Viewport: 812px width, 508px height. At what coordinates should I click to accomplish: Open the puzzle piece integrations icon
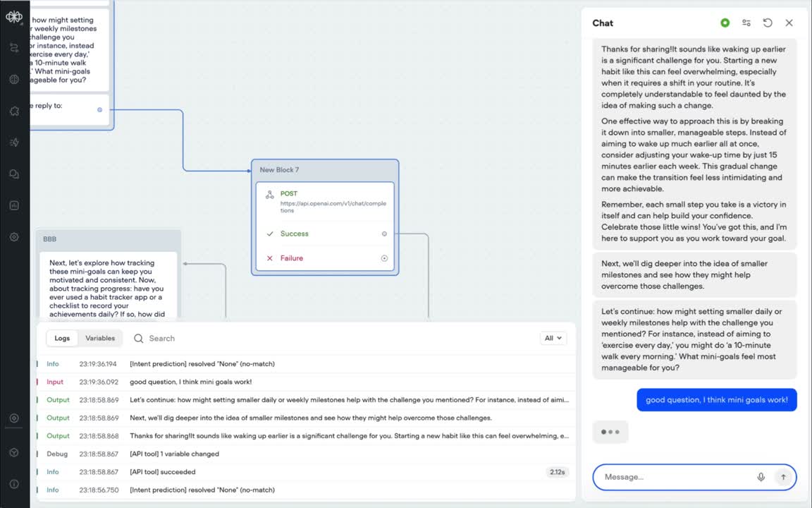[14, 111]
